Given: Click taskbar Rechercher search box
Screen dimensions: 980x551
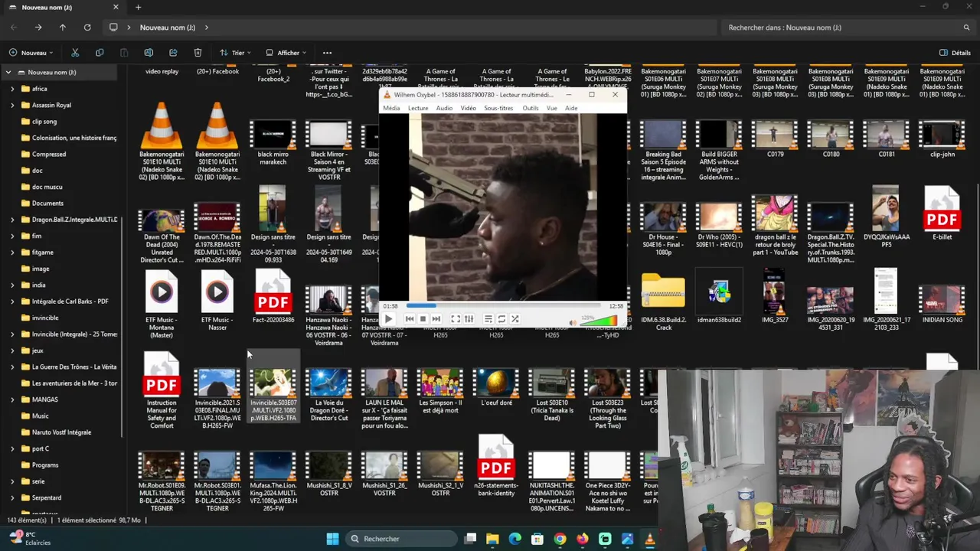Looking at the screenshot, I should [x=401, y=539].
